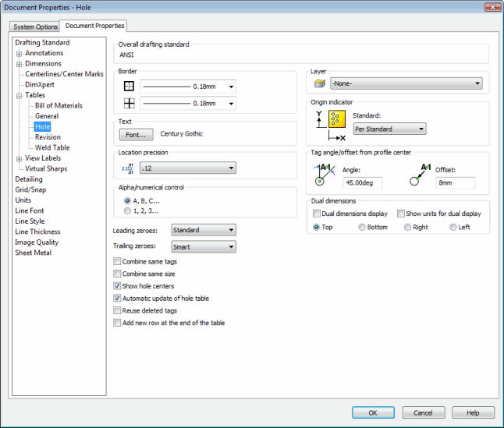The image size is (504, 428).
Task: Select Centerlines/Center Marks in the tree
Action: pyautogui.click(x=64, y=74)
